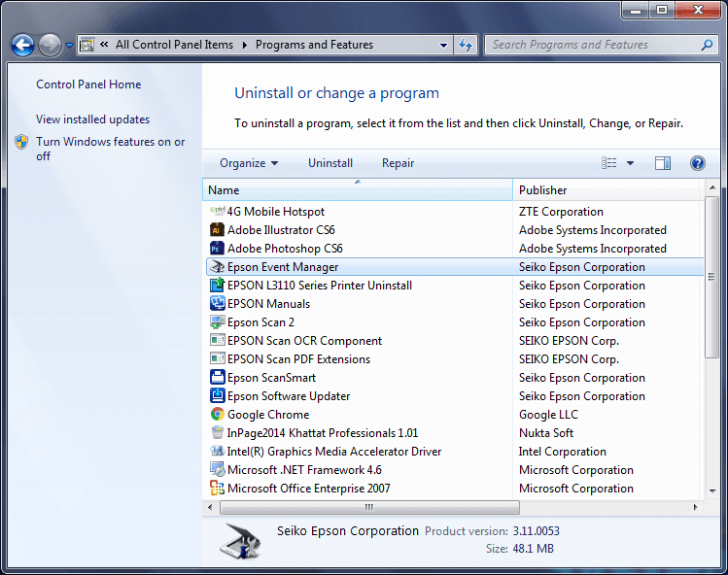Click the Epson Scan 2 icon
Screen dimensions: 728x575
tap(218, 322)
